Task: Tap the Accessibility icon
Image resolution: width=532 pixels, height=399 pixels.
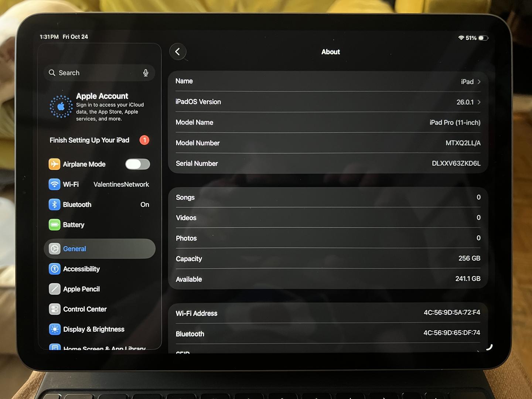Action: tap(55, 269)
